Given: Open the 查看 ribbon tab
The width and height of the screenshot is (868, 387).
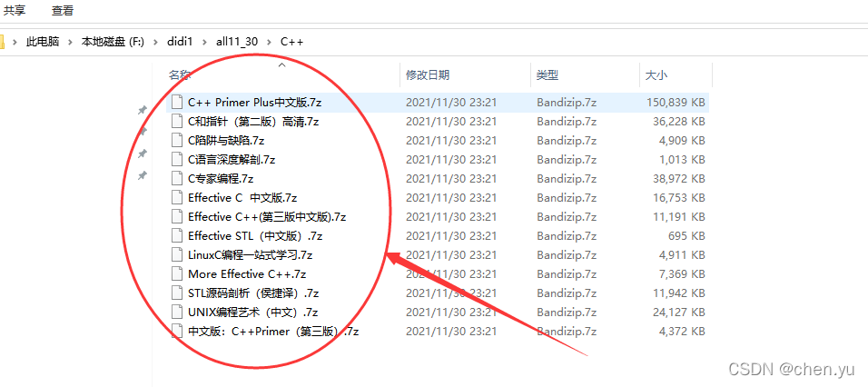Looking at the screenshot, I should pos(63,10).
